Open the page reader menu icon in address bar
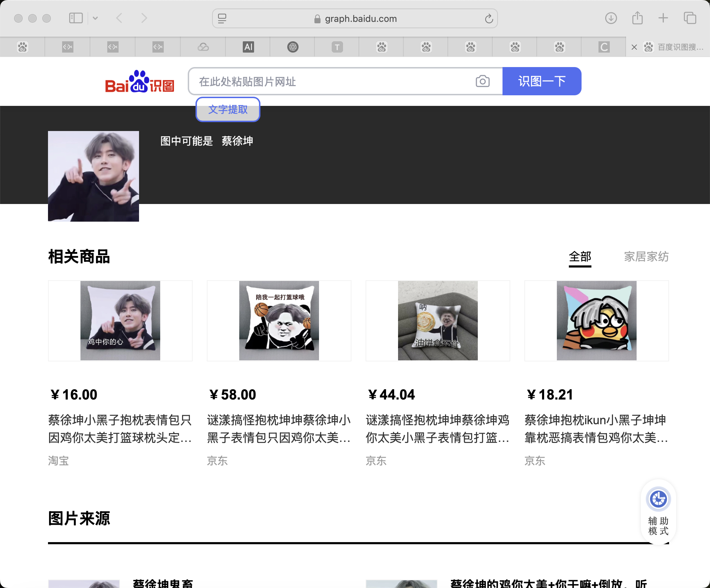Viewport: 710px width, 588px height. coord(222,18)
